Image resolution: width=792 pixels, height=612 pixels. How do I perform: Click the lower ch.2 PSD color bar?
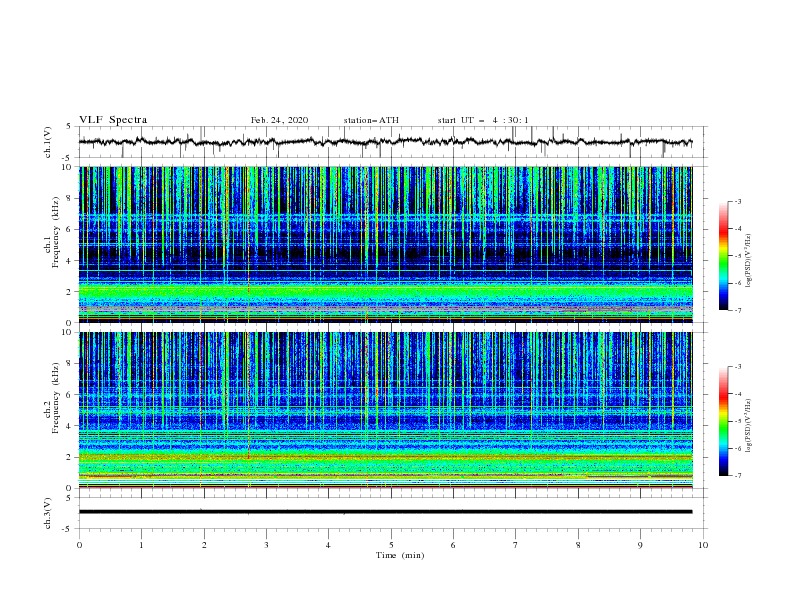(723, 421)
